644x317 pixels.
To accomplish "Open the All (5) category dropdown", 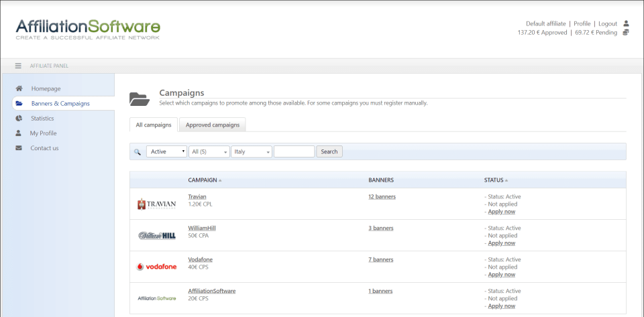I will point(209,151).
